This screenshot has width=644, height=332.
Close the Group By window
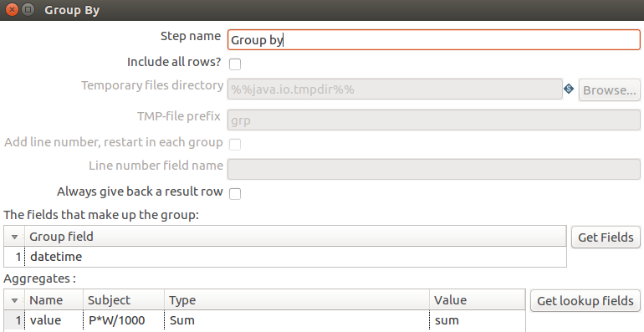[12, 9]
